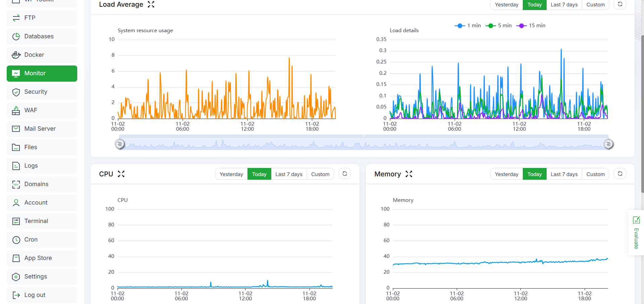
Task: Click the left zoom slider handle
Action: (x=120, y=144)
